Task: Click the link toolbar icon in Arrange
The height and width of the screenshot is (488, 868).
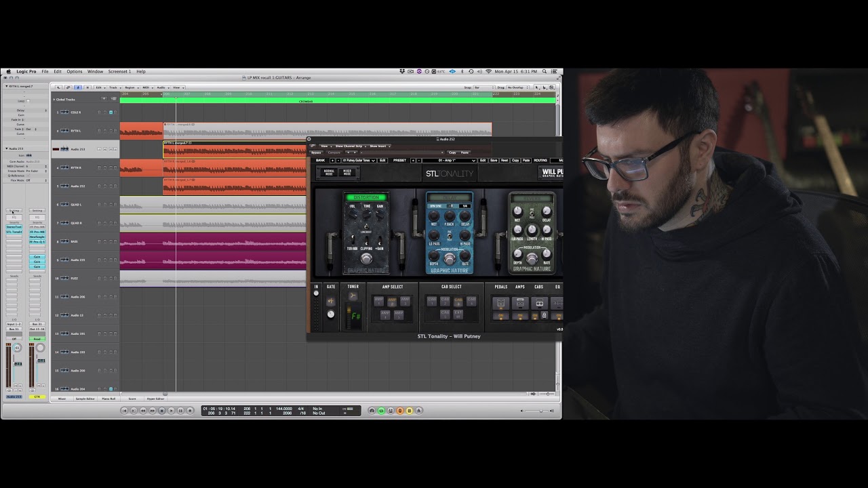Action: 68,87
